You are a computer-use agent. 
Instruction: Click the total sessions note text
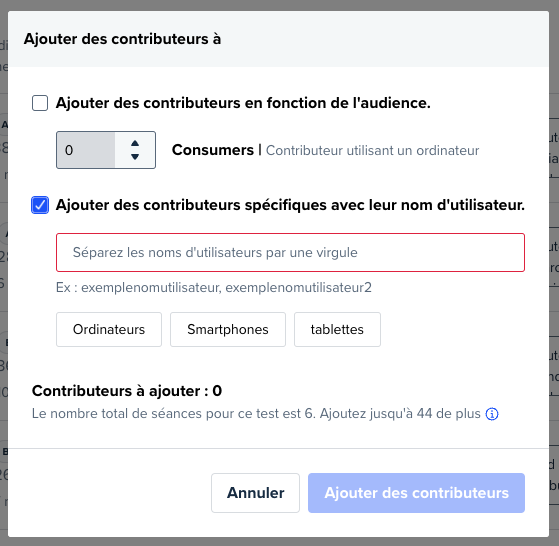coord(256,414)
